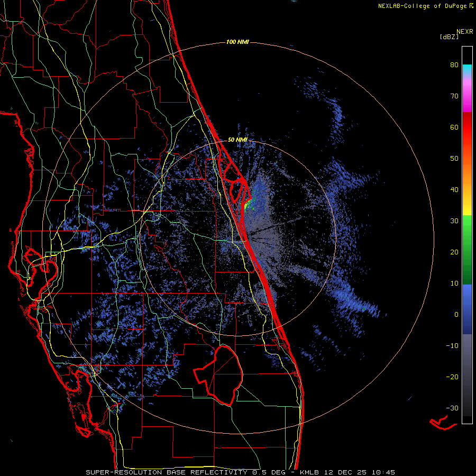This screenshot has width=476, height=476.
Task: Click the 30 value on the dBZ scale
Action: 454,221
